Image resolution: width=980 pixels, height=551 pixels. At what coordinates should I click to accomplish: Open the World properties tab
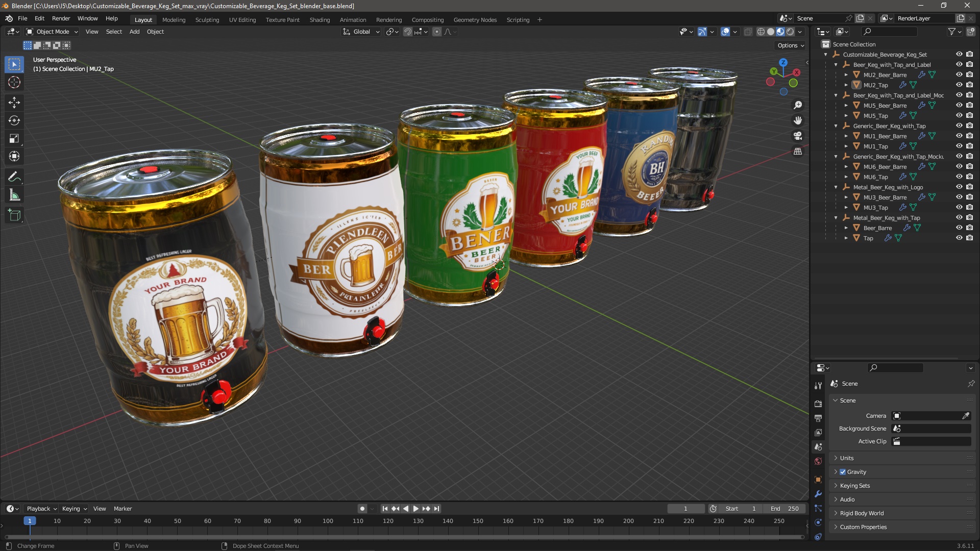[818, 461]
